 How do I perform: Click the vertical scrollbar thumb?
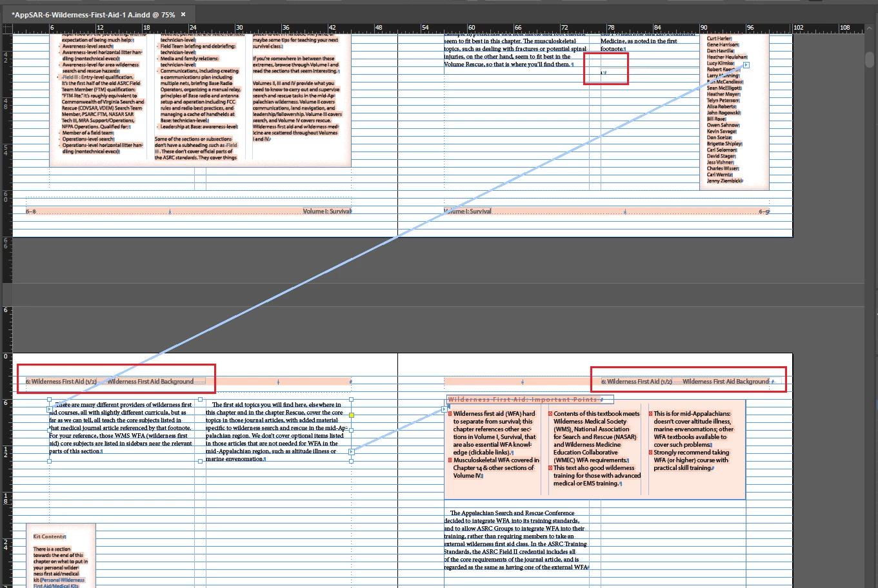point(869,59)
